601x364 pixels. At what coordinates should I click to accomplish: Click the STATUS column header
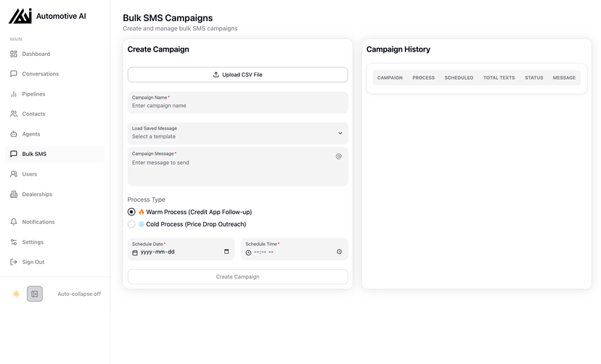(x=534, y=78)
